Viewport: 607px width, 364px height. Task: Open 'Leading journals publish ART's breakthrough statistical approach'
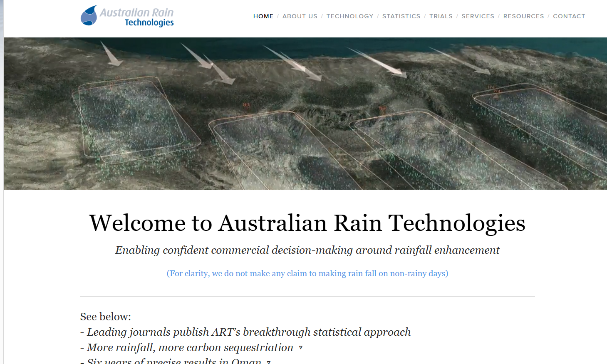pyautogui.click(x=249, y=332)
